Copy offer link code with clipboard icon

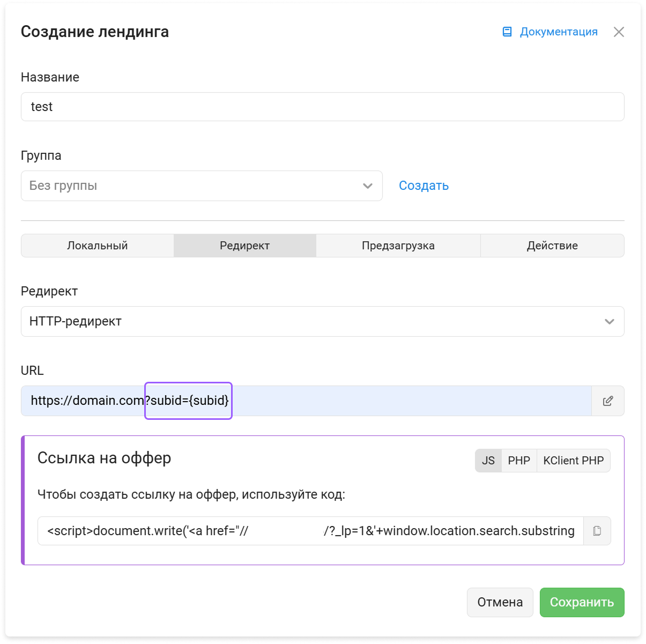click(x=597, y=531)
